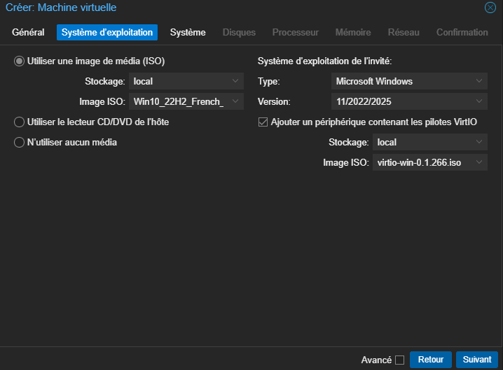Click the Système d'exploitation de l'invité heading

pos(324,61)
